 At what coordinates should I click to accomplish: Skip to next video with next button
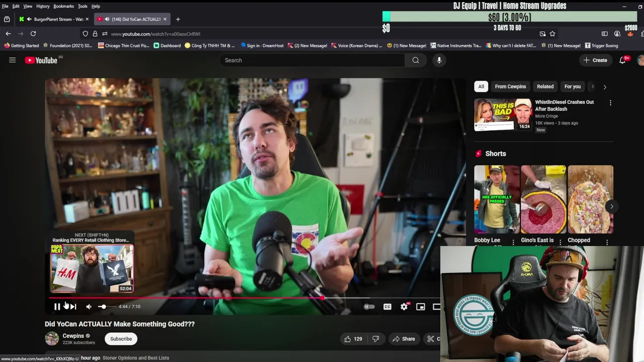point(73,306)
